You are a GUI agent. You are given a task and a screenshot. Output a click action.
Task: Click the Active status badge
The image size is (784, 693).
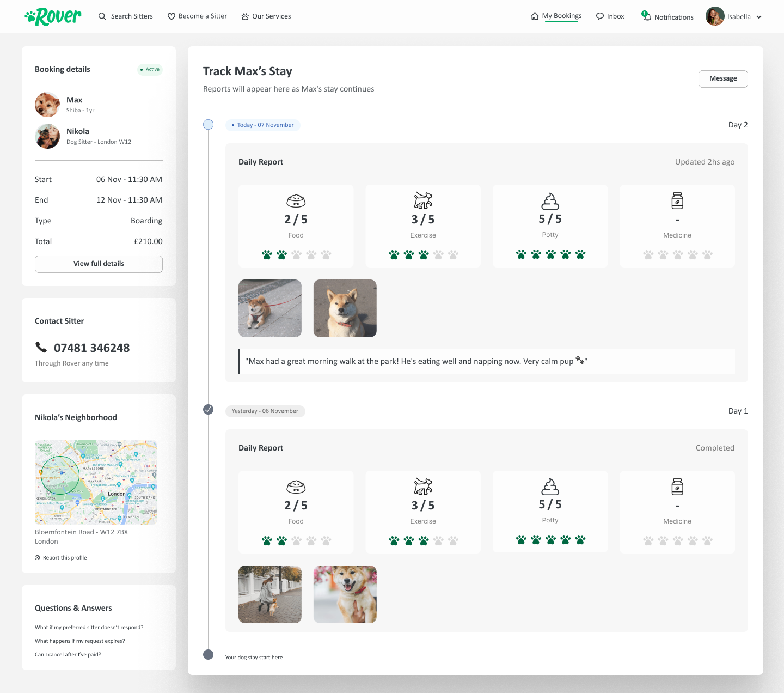click(x=150, y=69)
